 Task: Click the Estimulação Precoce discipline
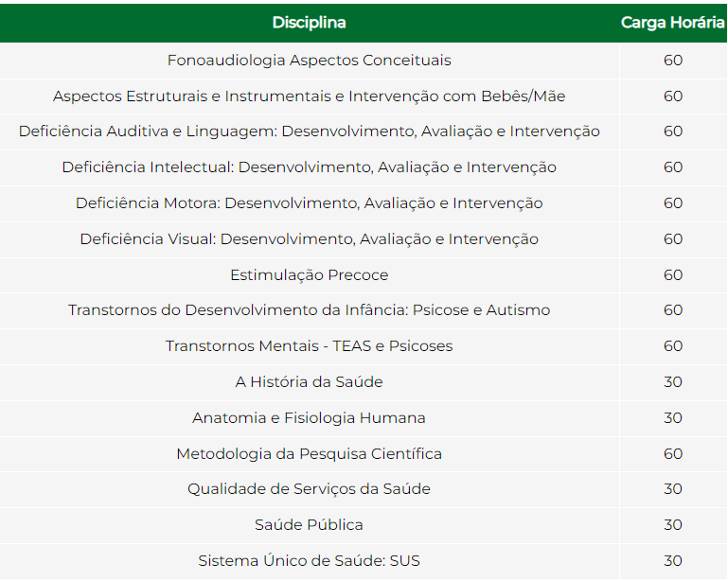coord(310,274)
